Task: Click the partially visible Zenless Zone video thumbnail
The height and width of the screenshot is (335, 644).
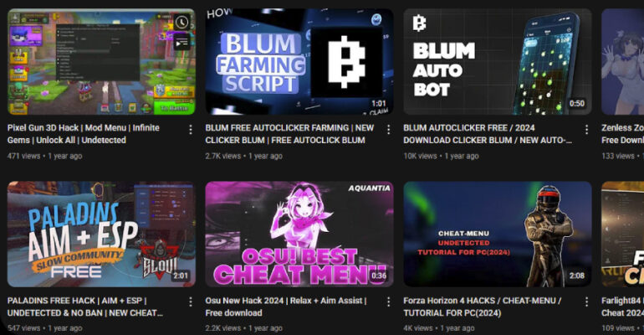Action: click(622, 62)
